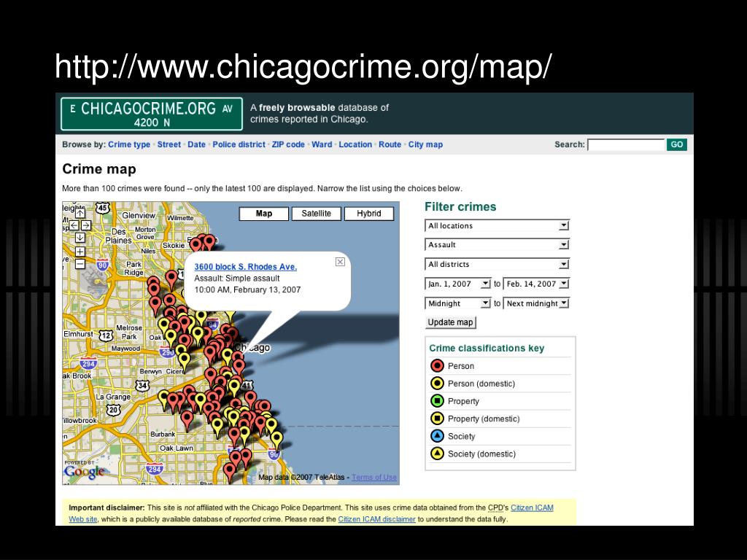
Task: Open the Midnight start time dropdown
Action: pyautogui.click(x=457, y=303)
